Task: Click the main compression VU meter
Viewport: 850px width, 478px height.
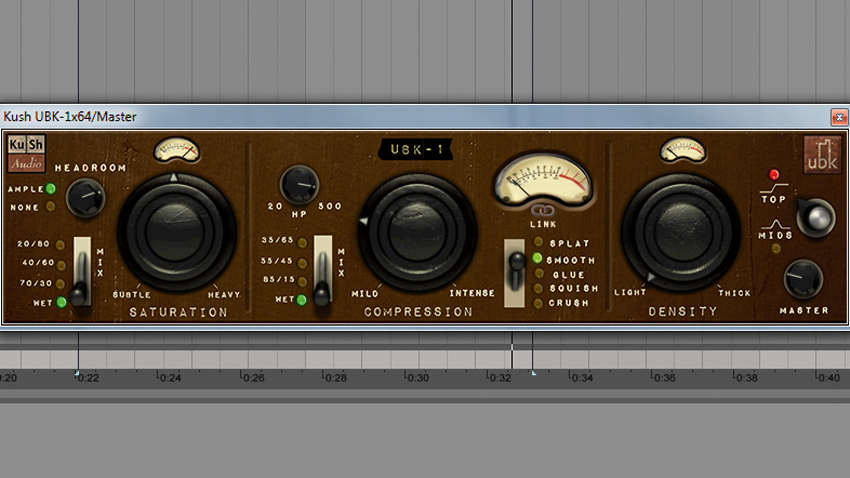Action: click(543, 180)
